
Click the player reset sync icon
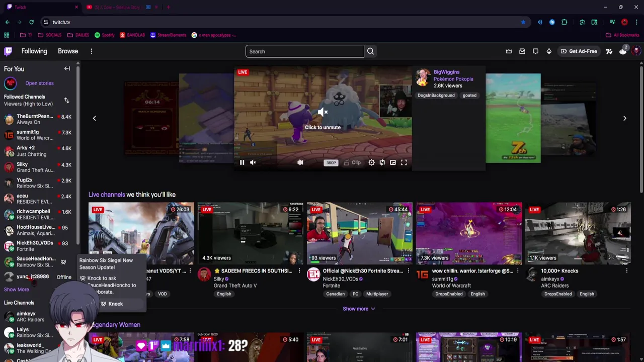click(382, 162)
